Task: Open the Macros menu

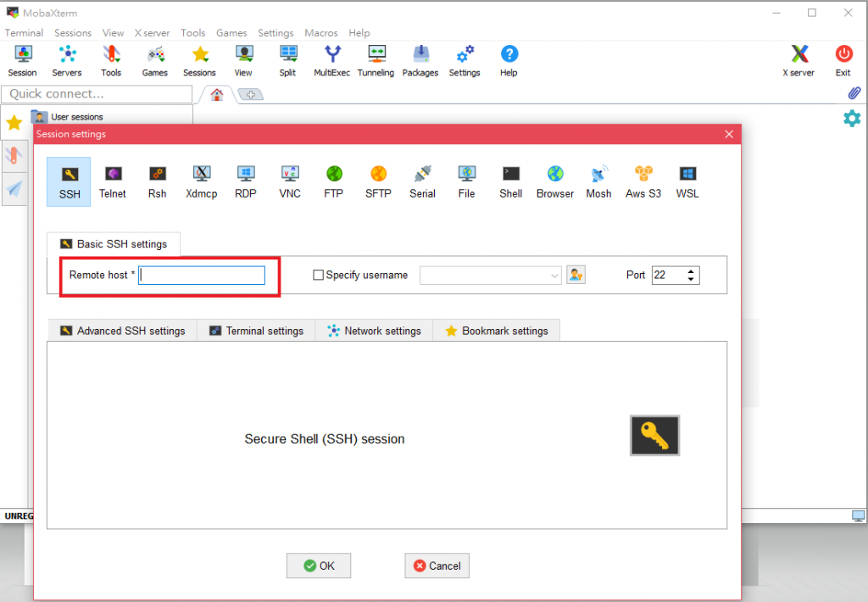Action: coord(321,33)
